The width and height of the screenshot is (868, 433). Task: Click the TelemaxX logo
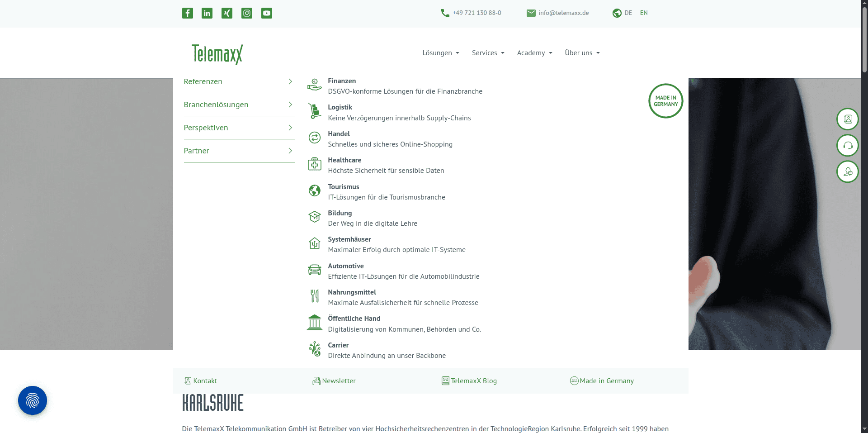click(x=217, y=54)
